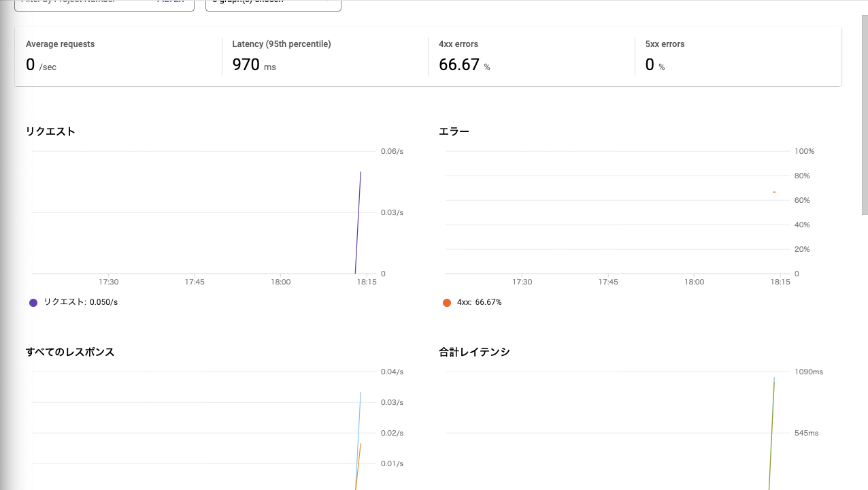The image size is (868, 490).
Task: Click the 100% axis label in エラー chart
Action: click(x=804, y=151)
